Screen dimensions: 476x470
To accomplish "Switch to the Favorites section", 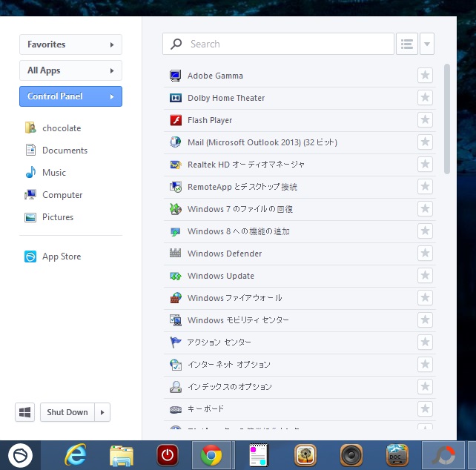I will click(70, 44).
